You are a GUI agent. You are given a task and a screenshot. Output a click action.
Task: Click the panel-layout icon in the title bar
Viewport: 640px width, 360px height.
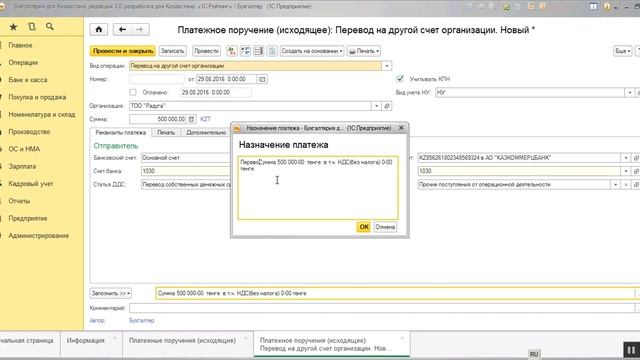click(593, 7)
